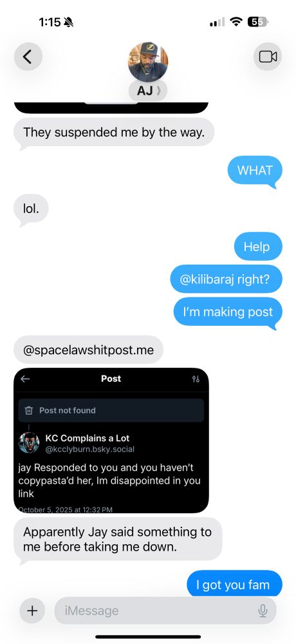Tap the trash icon in Post not found

29,410
